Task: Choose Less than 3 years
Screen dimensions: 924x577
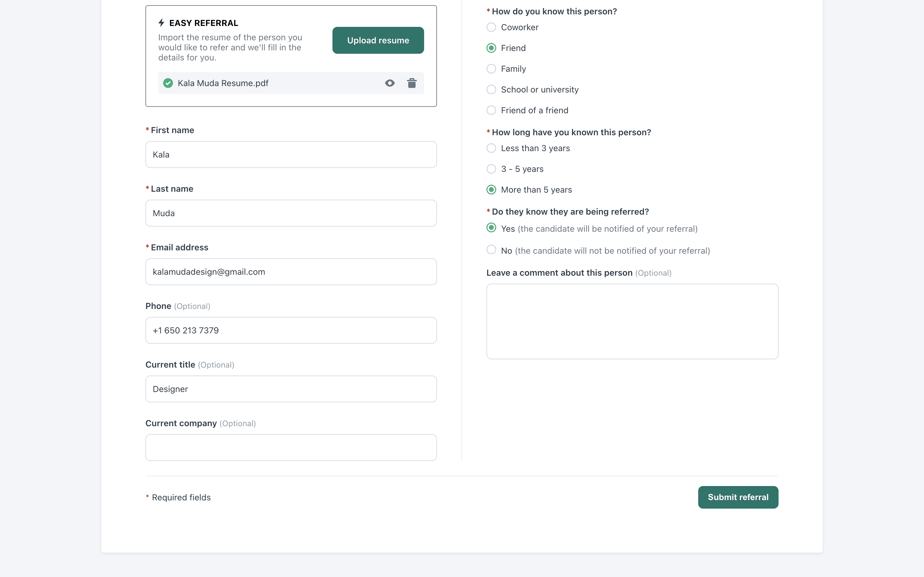Action: [491, 148]
